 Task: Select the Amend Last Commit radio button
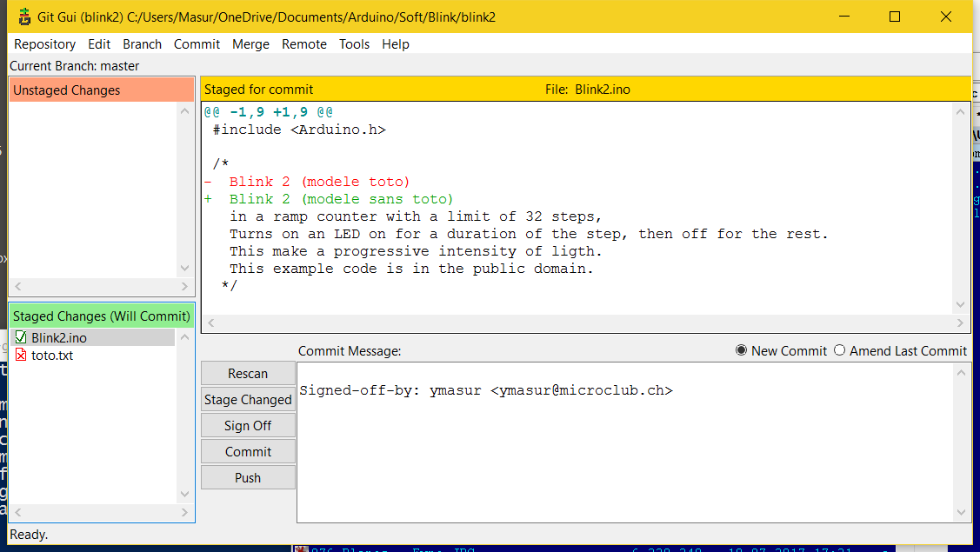tap(839, 350)
